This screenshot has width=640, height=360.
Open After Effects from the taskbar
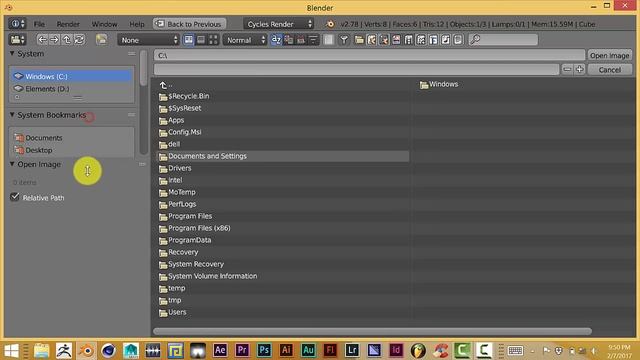coord(220,350)
